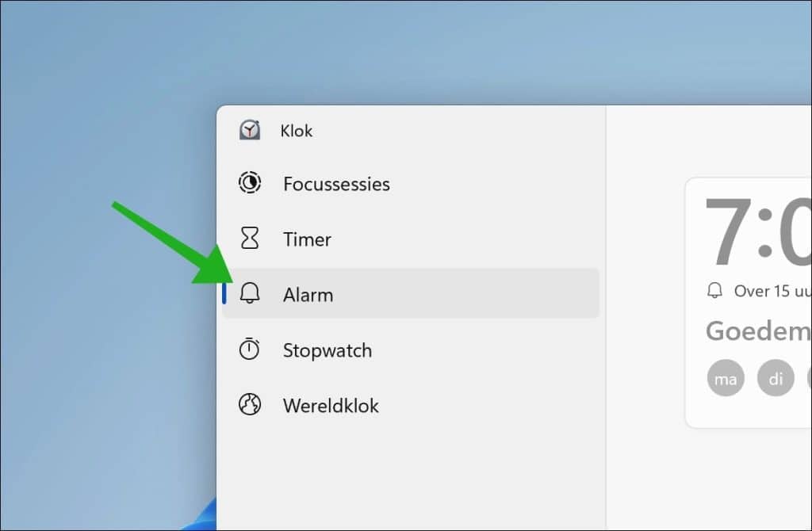812x531 pixels.
Task: Open Stopwatch using its stopwatch icon
Action: [x=249, y=349]
